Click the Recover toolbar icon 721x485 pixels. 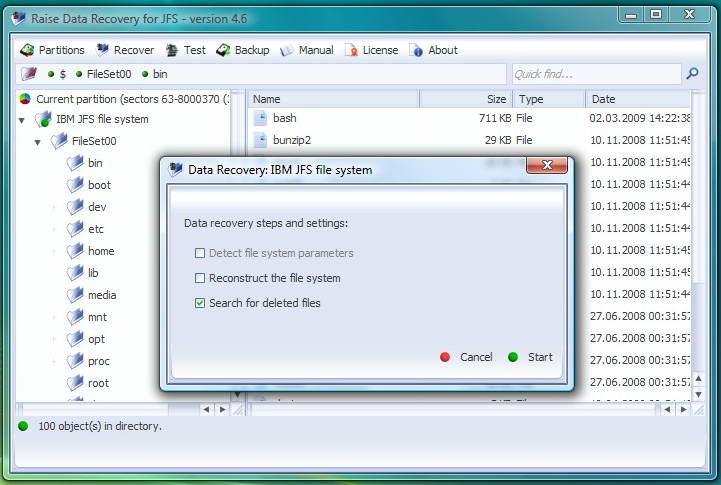pos(102,50)
